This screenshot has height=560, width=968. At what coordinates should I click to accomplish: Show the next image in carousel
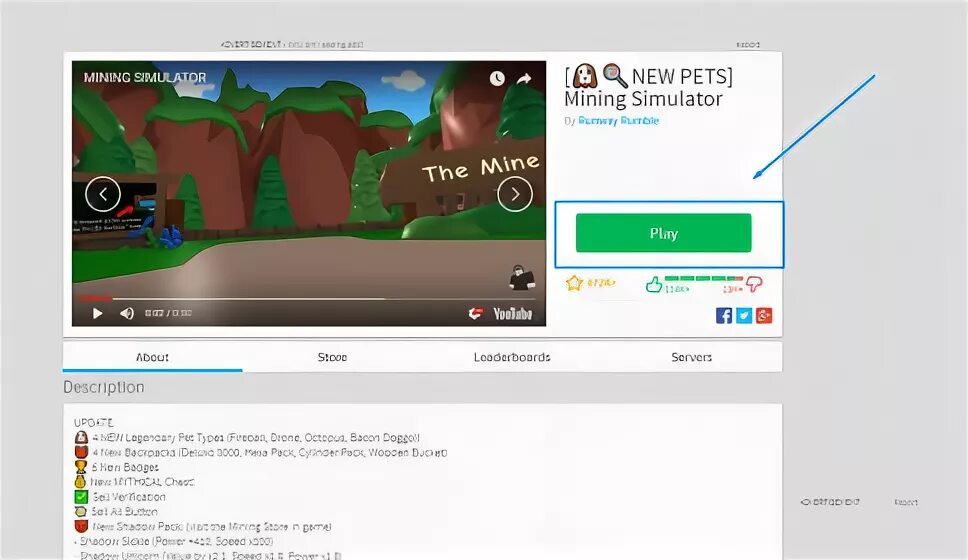(515, 194)
